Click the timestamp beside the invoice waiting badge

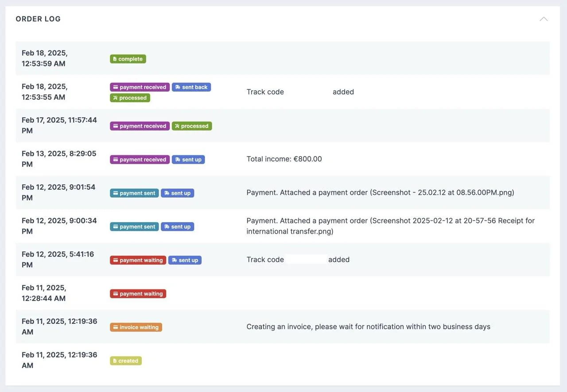pyautogui.click(x=59, y=327)
